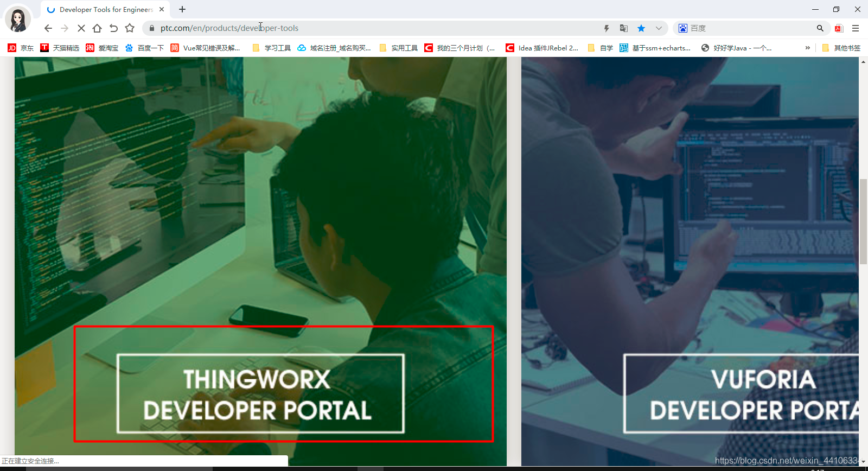Click the padlock site security icon
This screenshot has width=868, height=471.
[x=152, y=28]
